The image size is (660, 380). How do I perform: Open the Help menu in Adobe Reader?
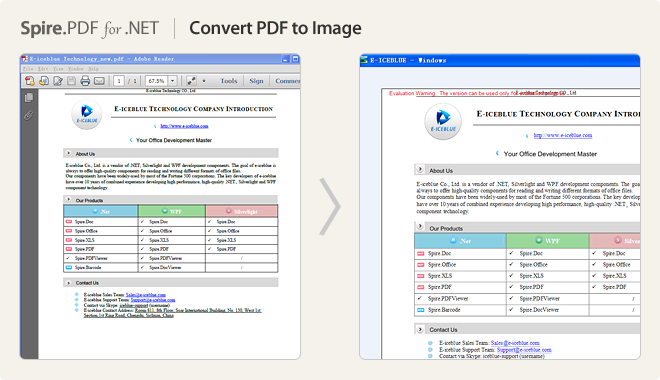pyautogui.click(x=93, y=69)
